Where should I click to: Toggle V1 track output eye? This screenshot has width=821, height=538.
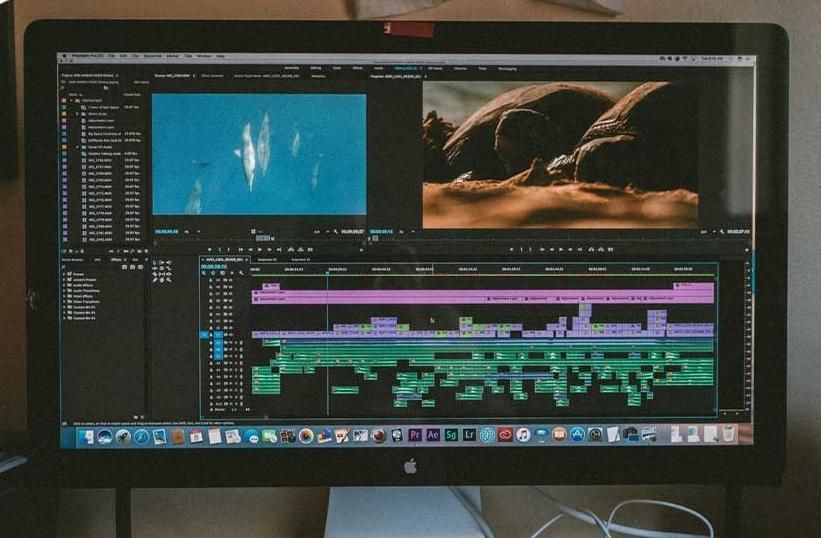(231, 335)
